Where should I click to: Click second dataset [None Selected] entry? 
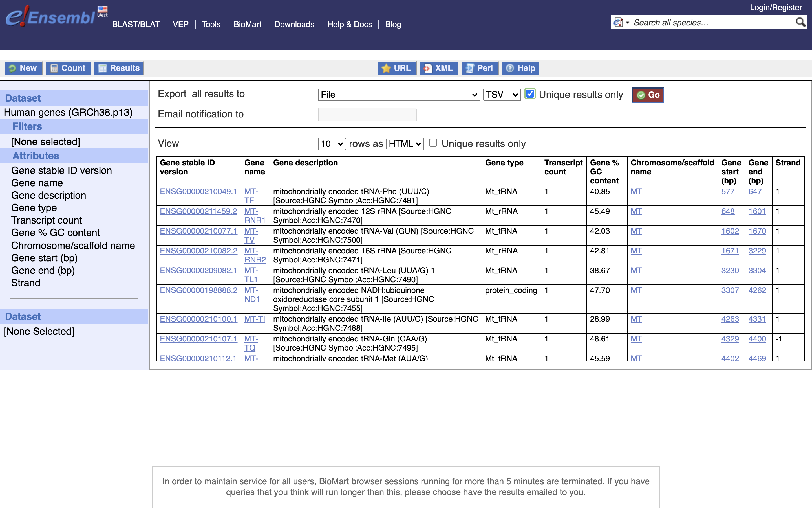[39, 331]
